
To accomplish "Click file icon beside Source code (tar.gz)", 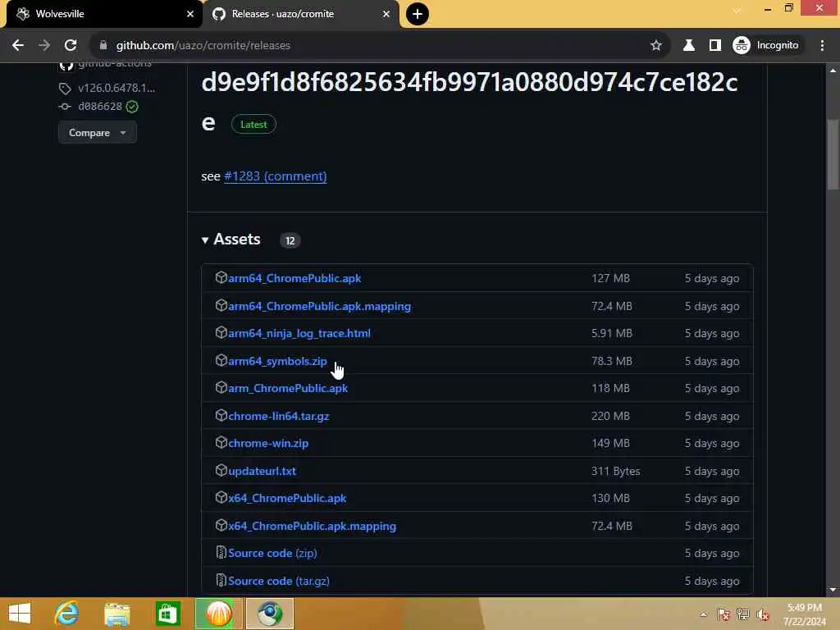I will click(221, 580).
